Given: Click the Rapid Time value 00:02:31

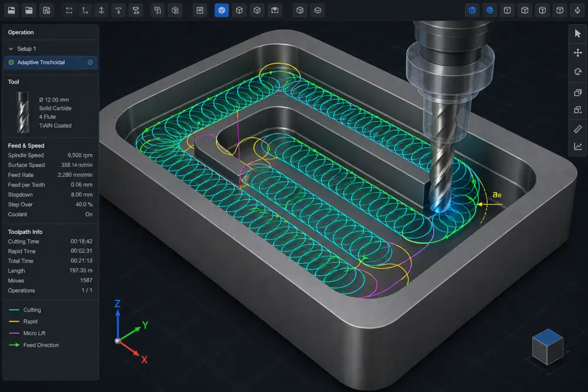Looking at the screenshot, I should pos(81,251).
